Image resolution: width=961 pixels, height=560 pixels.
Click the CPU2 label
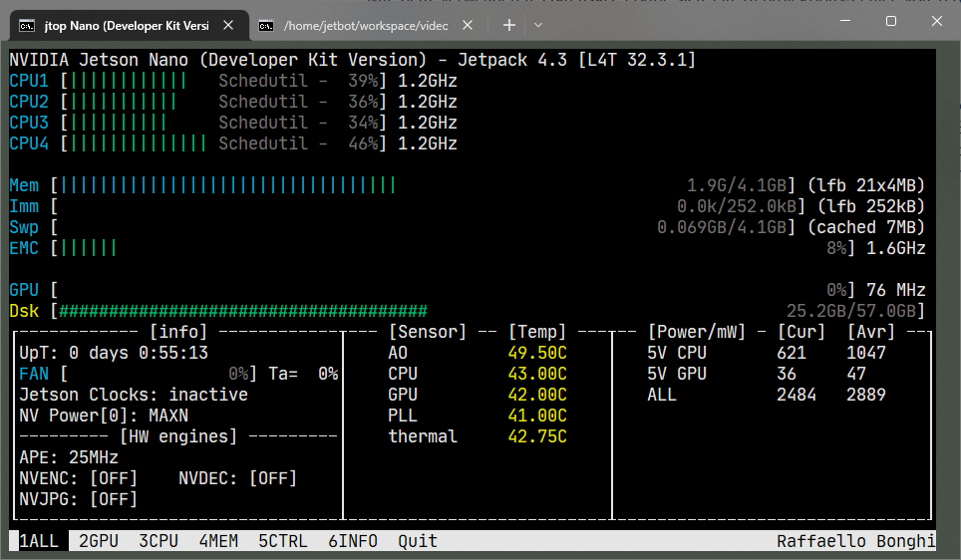(x=29, y=102)
